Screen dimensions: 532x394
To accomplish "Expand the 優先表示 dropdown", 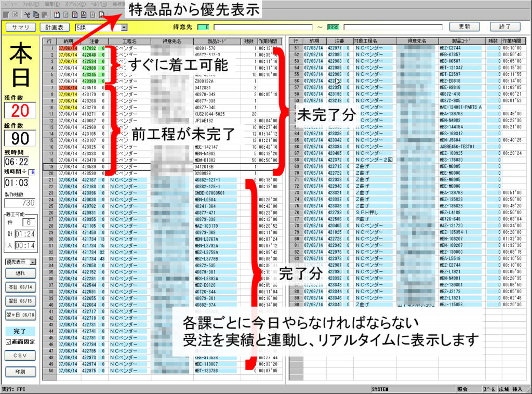I will [32, 262].
